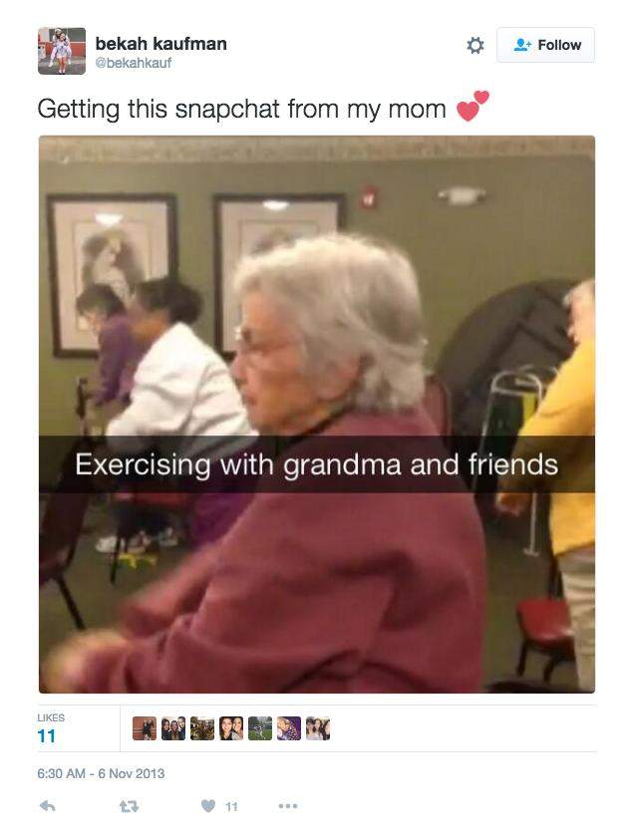
Task: Click the LIKES label heading
Action: pyautogui.click(x=51, y=717)
